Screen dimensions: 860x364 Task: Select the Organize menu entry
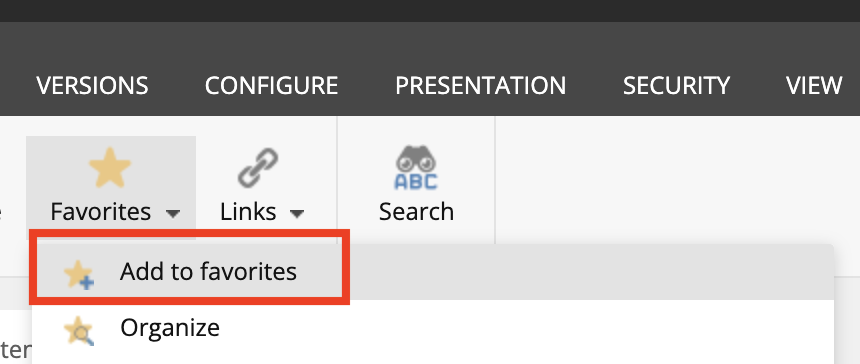170,328
